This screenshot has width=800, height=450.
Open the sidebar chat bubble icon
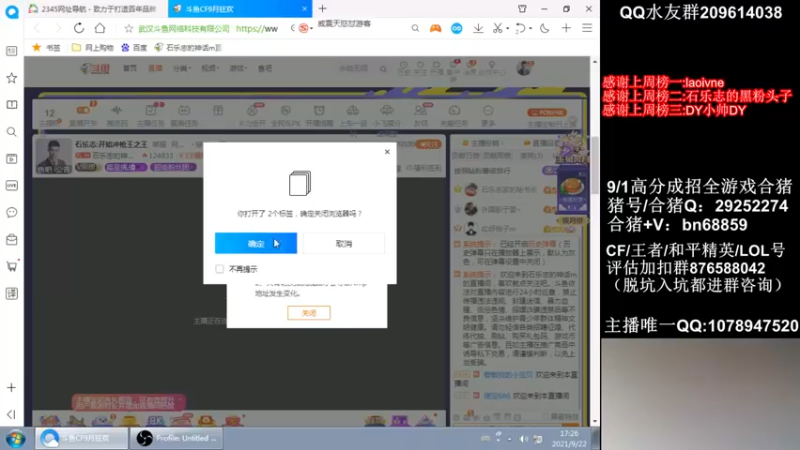(x=11, y=212)
